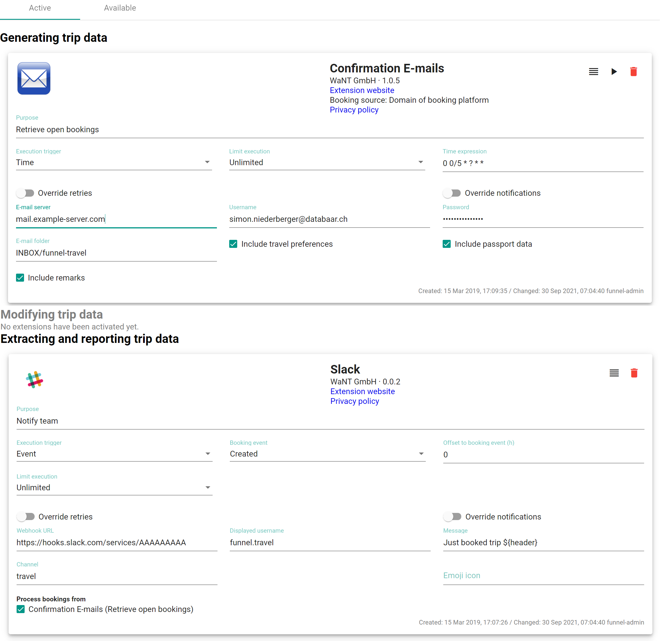This screenshot has height=644, width=661.
Task: Open Execution trigger dropdown showing Event
Action: point(115,455)
